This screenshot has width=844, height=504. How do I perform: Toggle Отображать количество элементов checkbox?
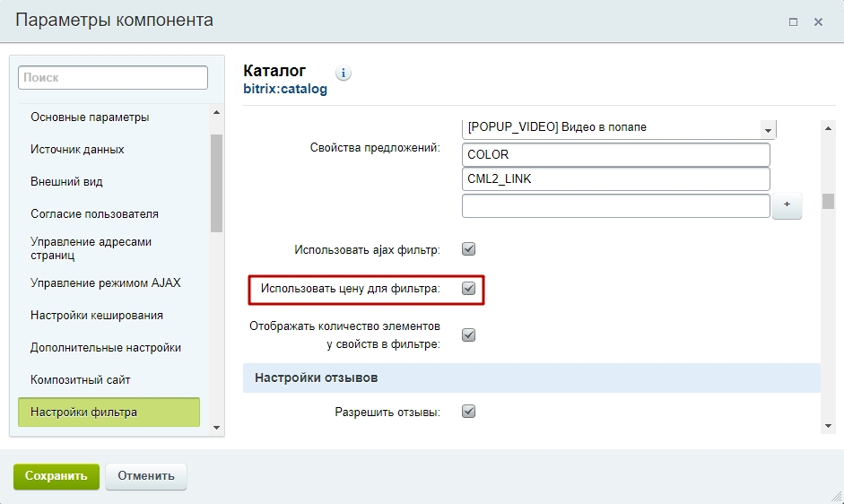[x=468, y=335]
